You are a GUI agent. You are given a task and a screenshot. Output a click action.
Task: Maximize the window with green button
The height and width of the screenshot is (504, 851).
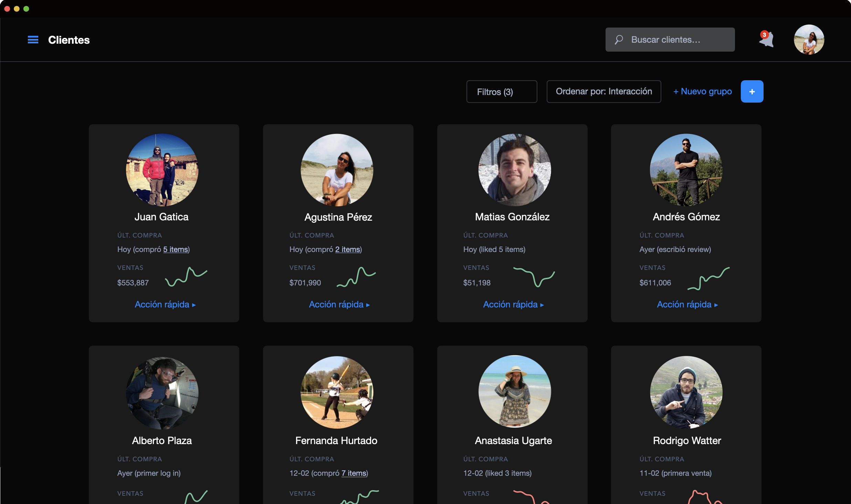click(26, 9)
